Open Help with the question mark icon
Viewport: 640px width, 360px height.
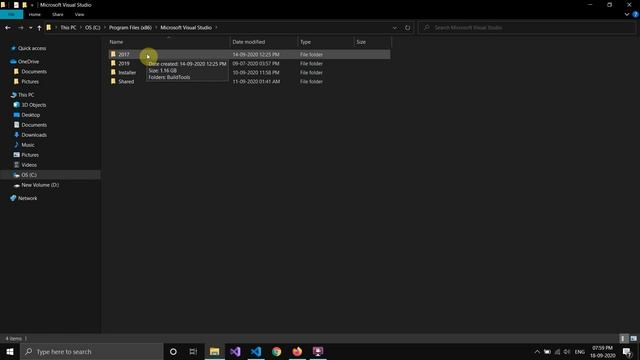coord(636,14)
